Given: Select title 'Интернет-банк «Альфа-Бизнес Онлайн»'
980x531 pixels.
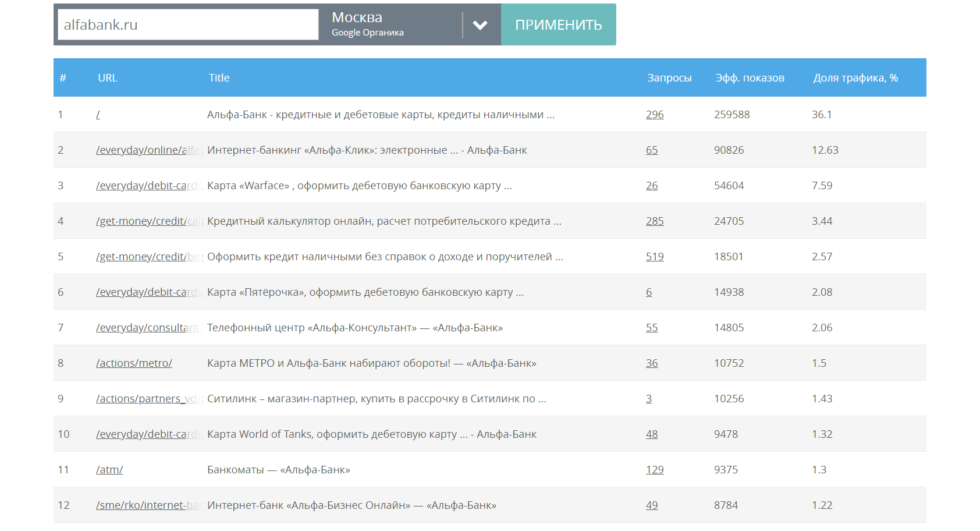Looking at the screenshot, I should pos(352,505).
